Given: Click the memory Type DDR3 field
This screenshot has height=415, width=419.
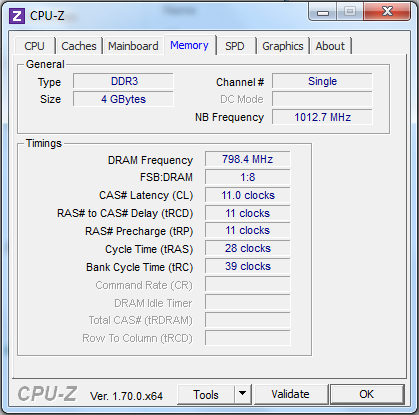Looking at the screenshot, I should click(x=123, y=81).
